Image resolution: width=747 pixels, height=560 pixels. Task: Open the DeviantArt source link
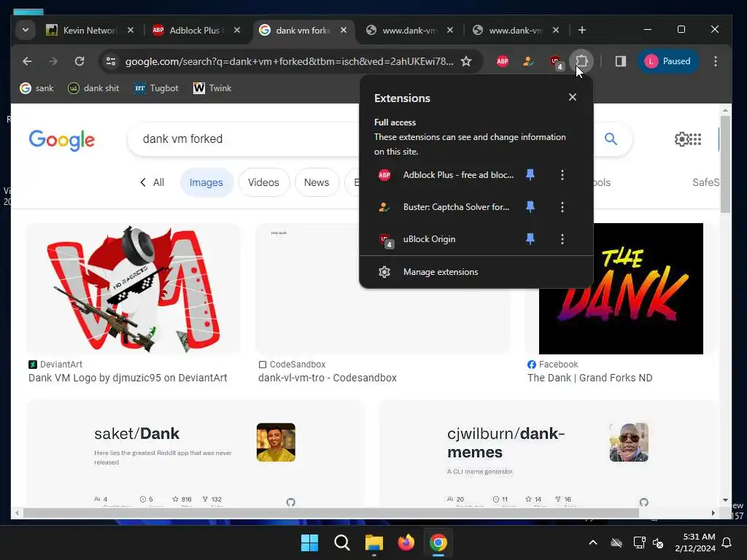click(55, 365)
